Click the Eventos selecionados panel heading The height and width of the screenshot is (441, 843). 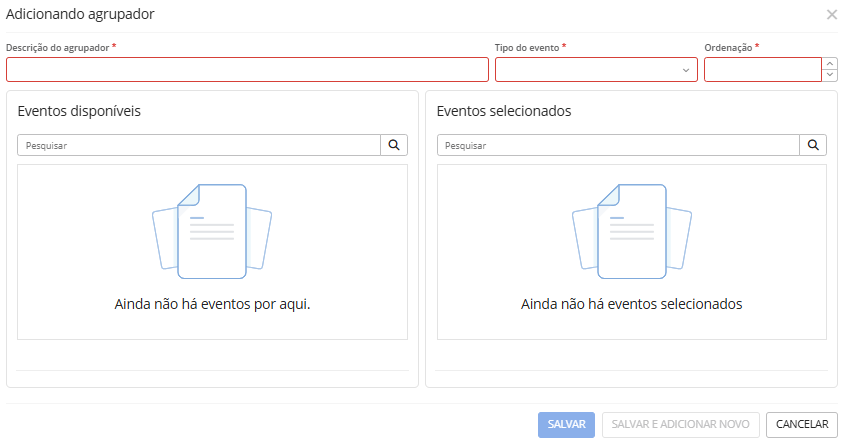(504, 111)
